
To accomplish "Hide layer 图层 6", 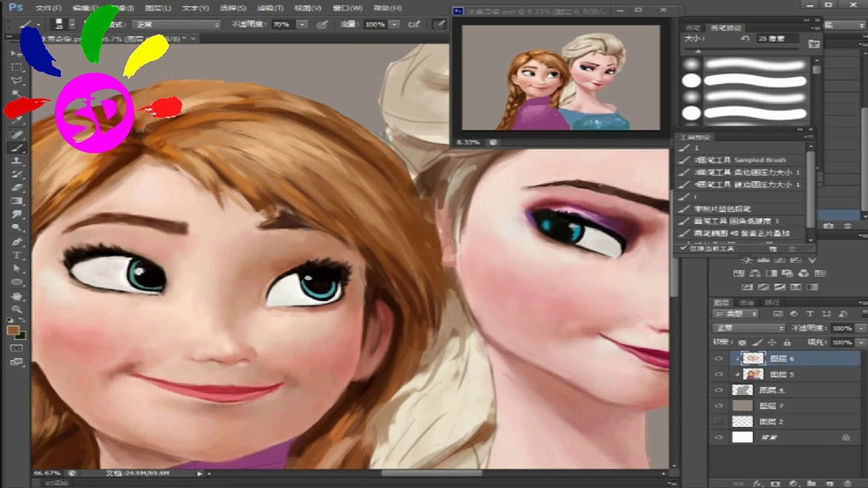I will click(x=719, y=359).
